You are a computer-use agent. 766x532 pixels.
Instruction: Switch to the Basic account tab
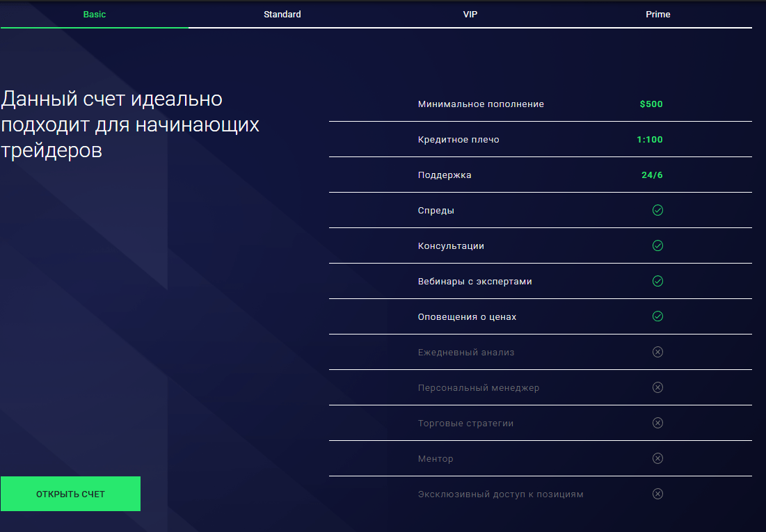pyautogui.click(x=95, y=14)
